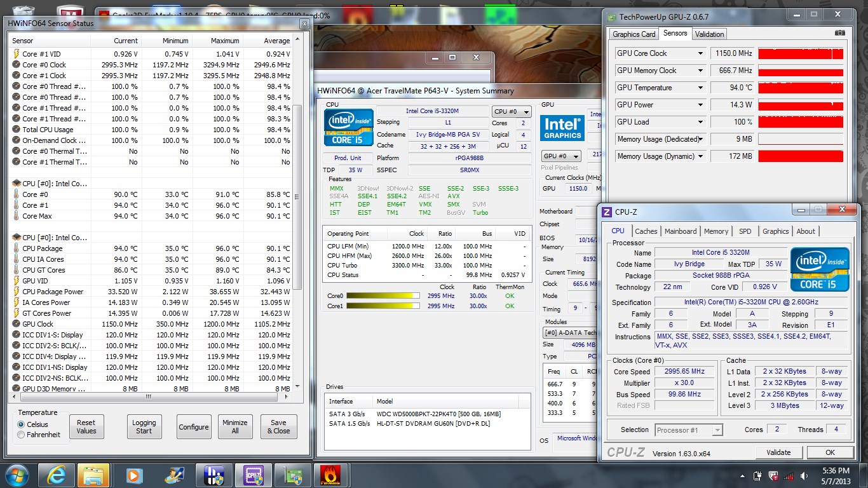Click the Save & Close button

pyautogui.click(x=278, y=426)
